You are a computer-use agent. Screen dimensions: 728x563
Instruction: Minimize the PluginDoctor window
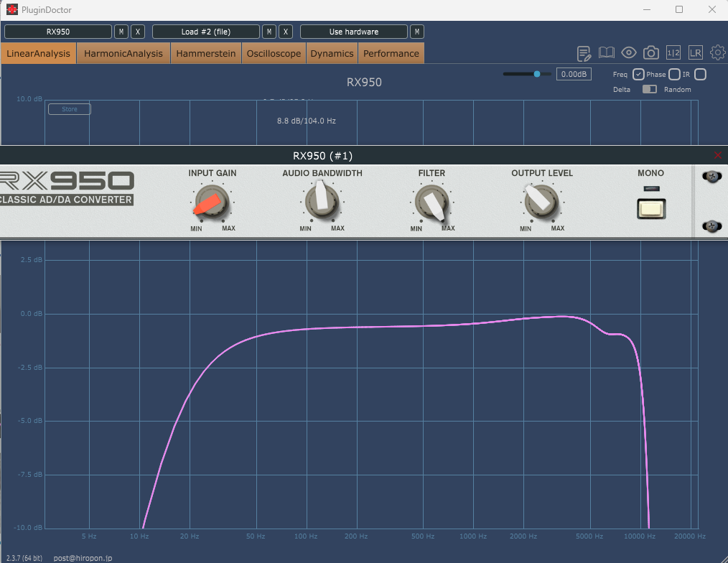(x=647, y=9)
